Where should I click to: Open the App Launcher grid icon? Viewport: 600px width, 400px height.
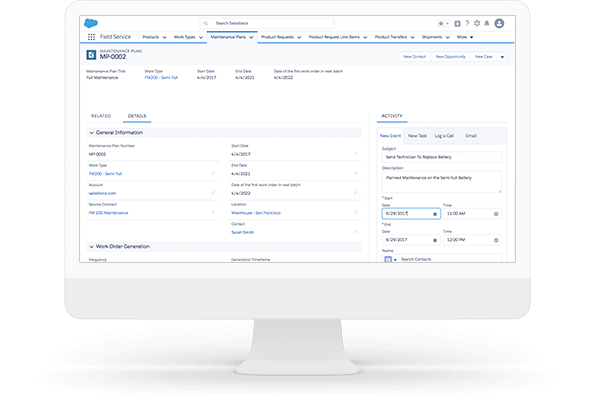[x=93, y=36]
